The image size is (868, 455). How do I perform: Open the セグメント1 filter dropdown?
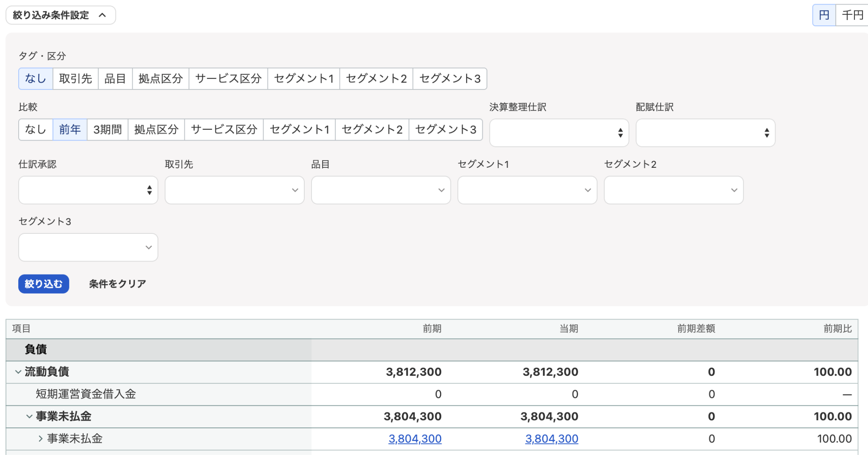coord(527,190)
